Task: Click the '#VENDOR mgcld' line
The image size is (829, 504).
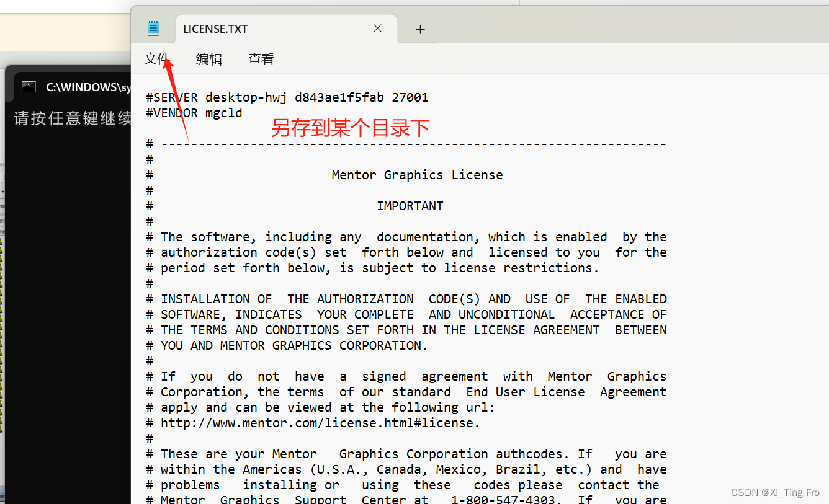Action: (194, 113)
